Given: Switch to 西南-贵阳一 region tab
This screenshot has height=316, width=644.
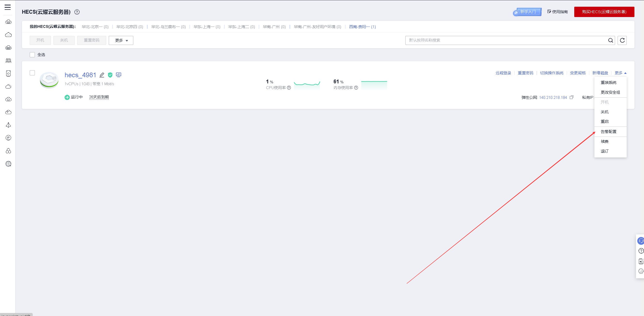Looking at the screenshot, I should pyautogui.click(x=362, y=27).
